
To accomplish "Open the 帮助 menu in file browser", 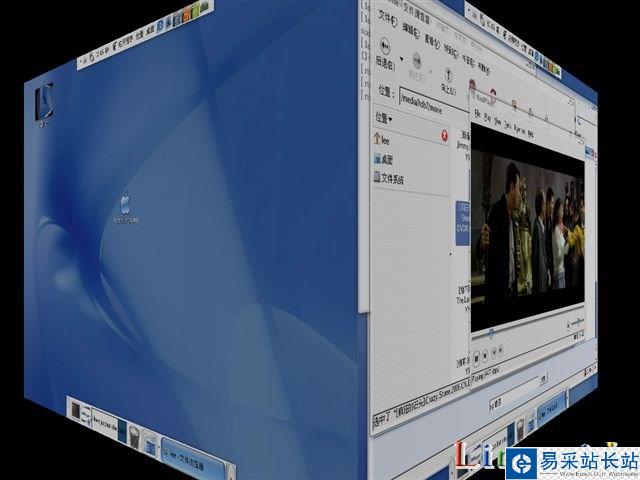I will click(x=483, y=68).
